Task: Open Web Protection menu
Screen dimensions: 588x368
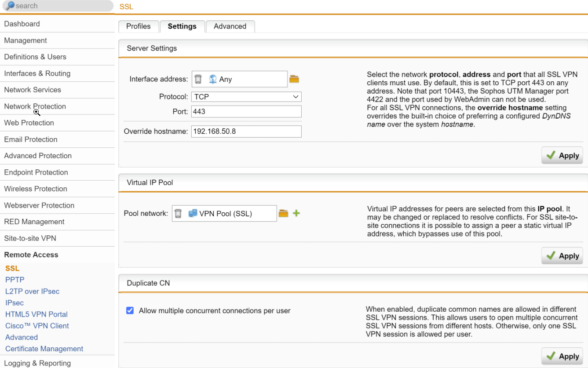Action: point(57,123)
